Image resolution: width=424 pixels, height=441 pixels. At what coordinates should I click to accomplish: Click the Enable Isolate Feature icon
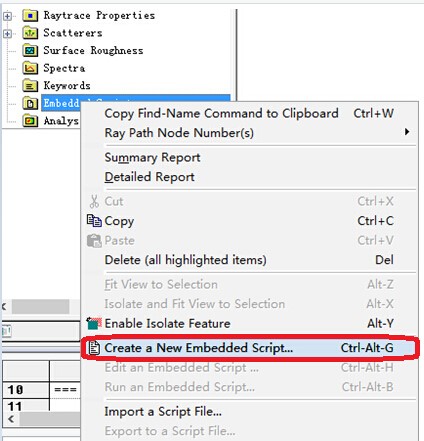(x=94, y=323)
